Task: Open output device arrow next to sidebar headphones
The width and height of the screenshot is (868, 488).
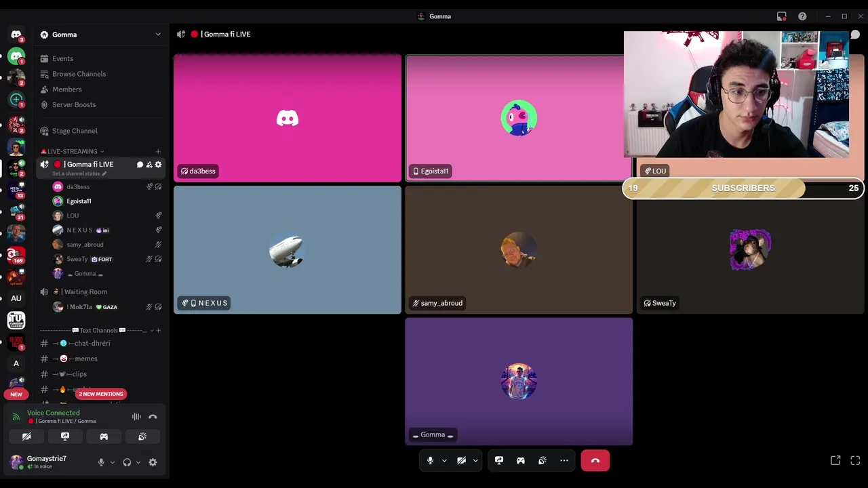Action: pos(138,462)
